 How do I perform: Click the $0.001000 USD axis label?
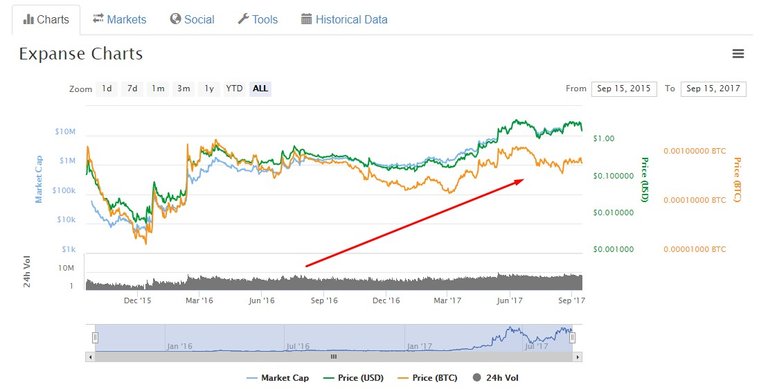click(613, 249)
